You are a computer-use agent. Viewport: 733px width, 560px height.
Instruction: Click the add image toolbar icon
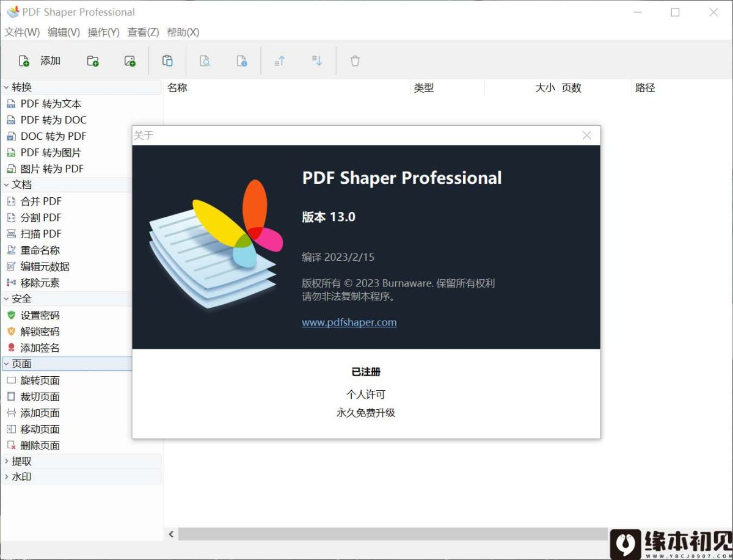click(130, 60)
